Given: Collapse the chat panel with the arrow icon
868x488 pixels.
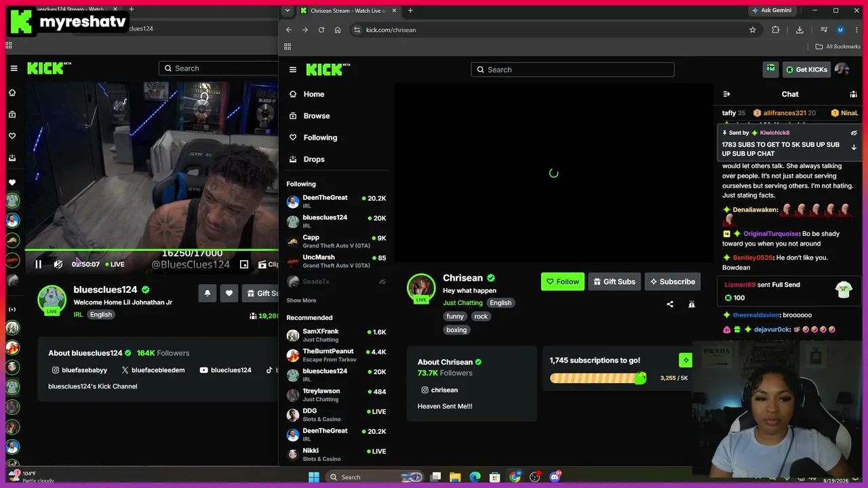Looking at the screenshot, I should coord(727,94).
